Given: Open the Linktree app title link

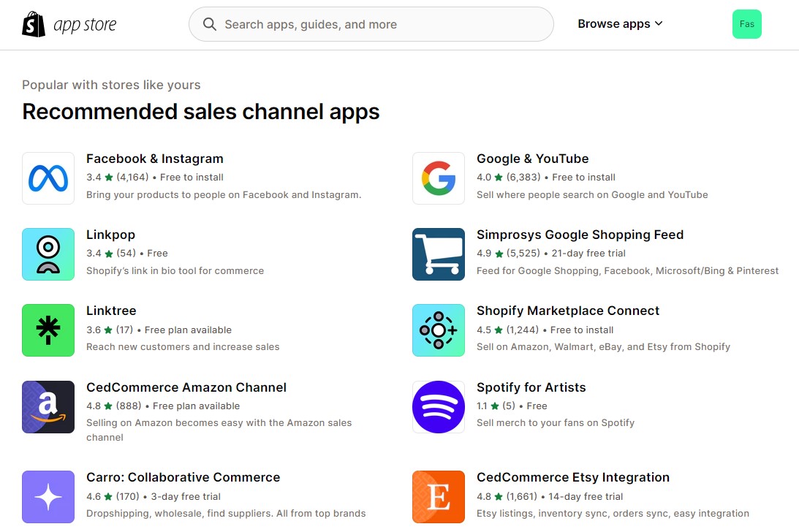Looking at the screenshot, I should [x=111, y=311].
